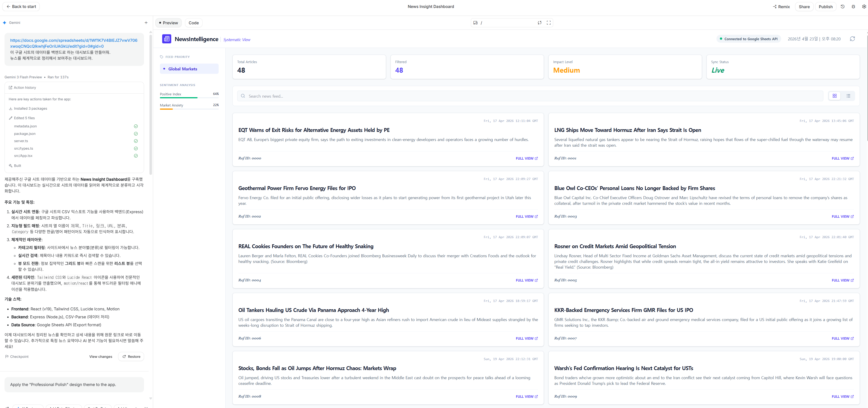Click the version history clock icon
This screenshot has height=408, width=868.
[842, 7]
